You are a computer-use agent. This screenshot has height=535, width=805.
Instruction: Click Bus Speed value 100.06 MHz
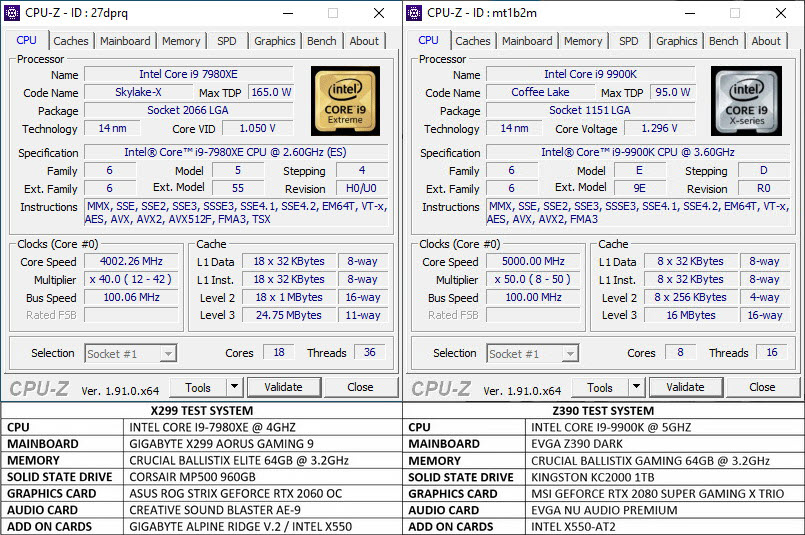click(x=131, y=297)
